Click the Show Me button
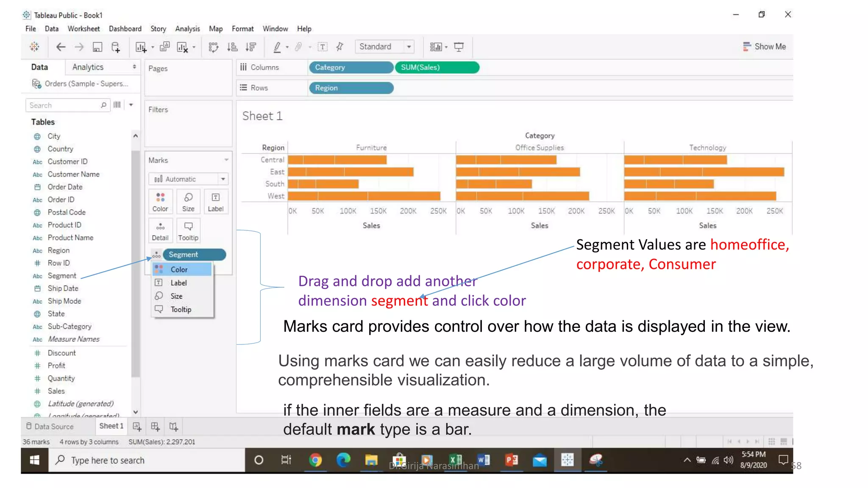This screenshot has width=868, height=488. [x=765, y=47]
